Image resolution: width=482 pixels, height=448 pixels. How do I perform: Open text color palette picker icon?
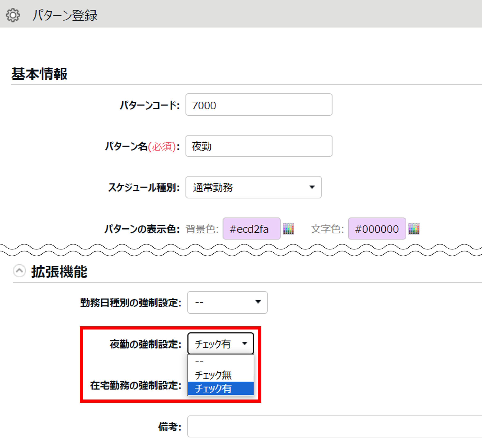click(414, 229)
